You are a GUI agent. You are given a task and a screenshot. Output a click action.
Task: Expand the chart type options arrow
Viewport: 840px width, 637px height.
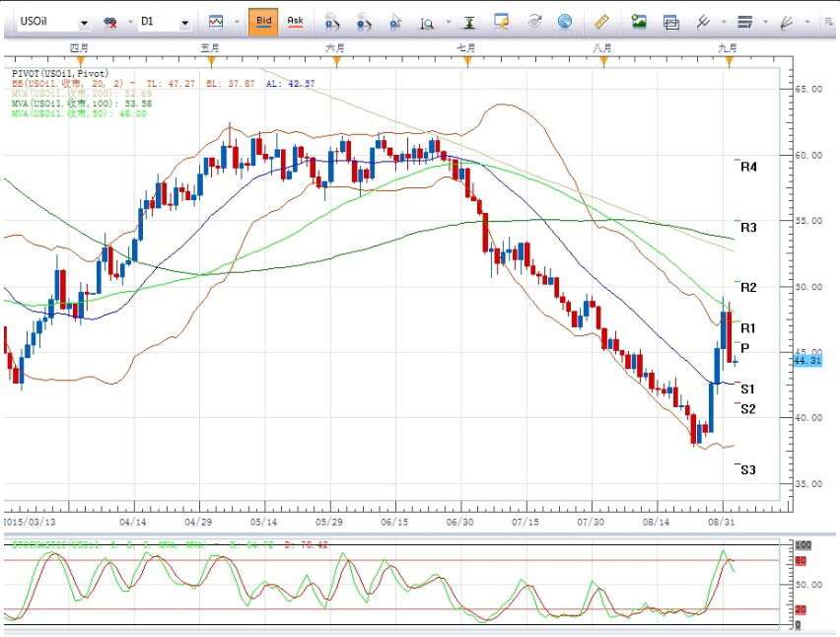coord(237,23)
